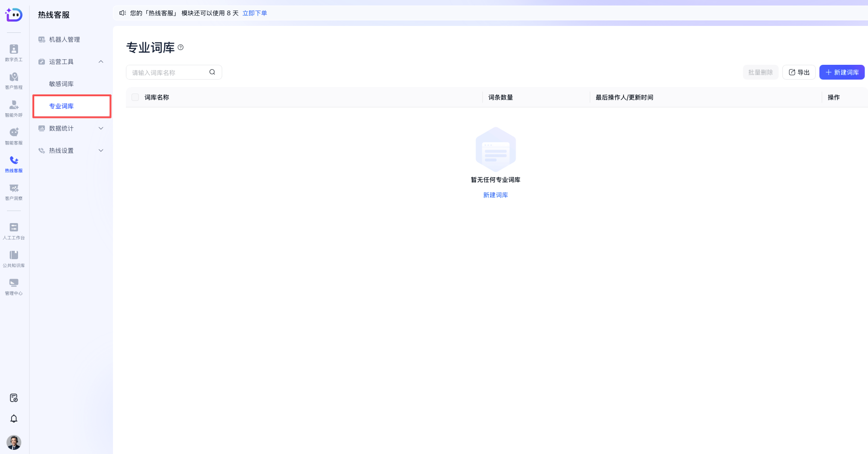Collapse the 运营工具 menu group
The height and width of the screenshot is (454, 868).
click(101, 62)
